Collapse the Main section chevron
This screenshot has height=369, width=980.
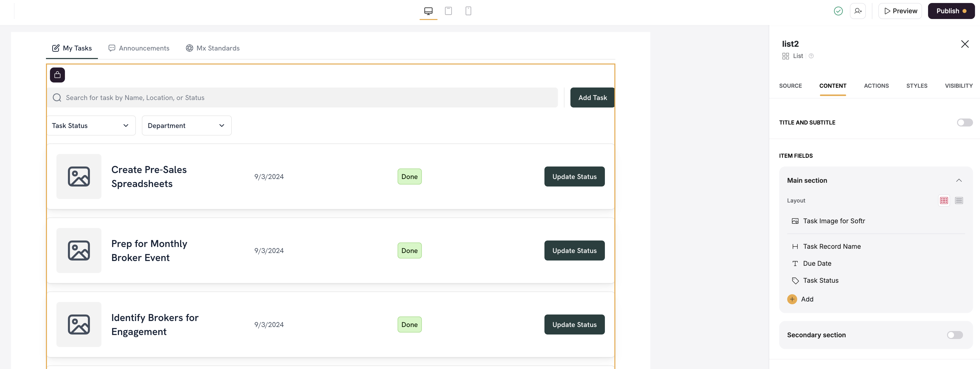[959, 180]
